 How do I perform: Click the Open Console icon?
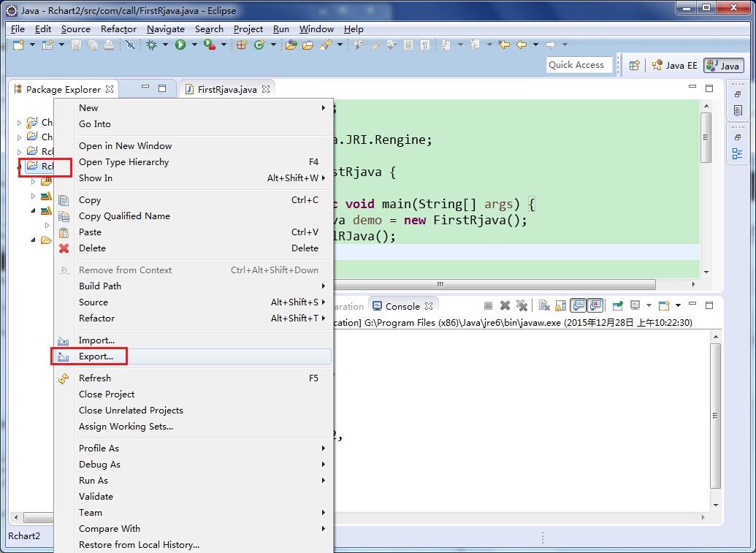pos(664,305)
